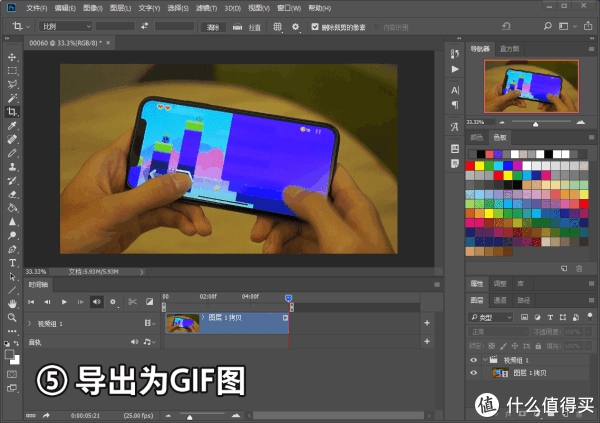Open audio track music note dropdown
This screenshot has width=600, height=423.
click(x=149, y=342)
